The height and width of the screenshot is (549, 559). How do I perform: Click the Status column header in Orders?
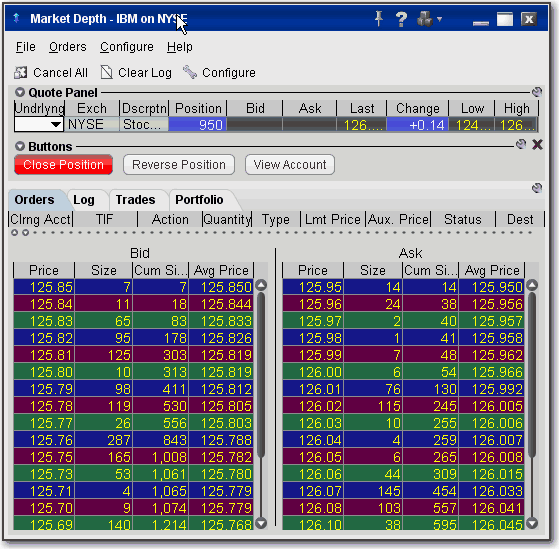(x=463, y=219)
